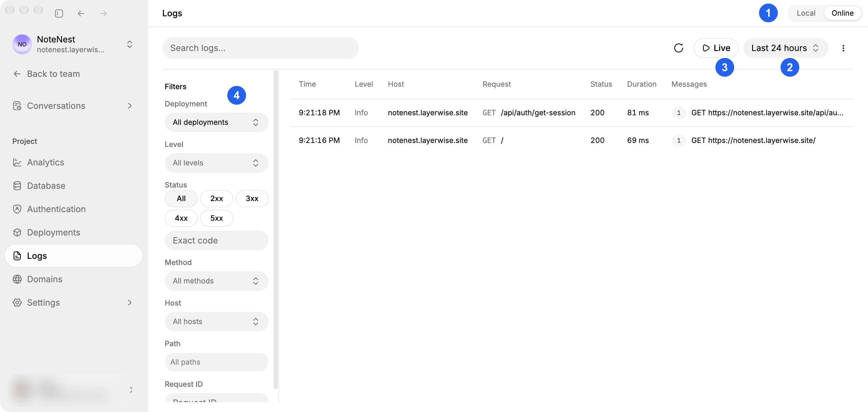868x412 pixels.
Task: Click the Play icon in Live button
Action: click(706, 48)
